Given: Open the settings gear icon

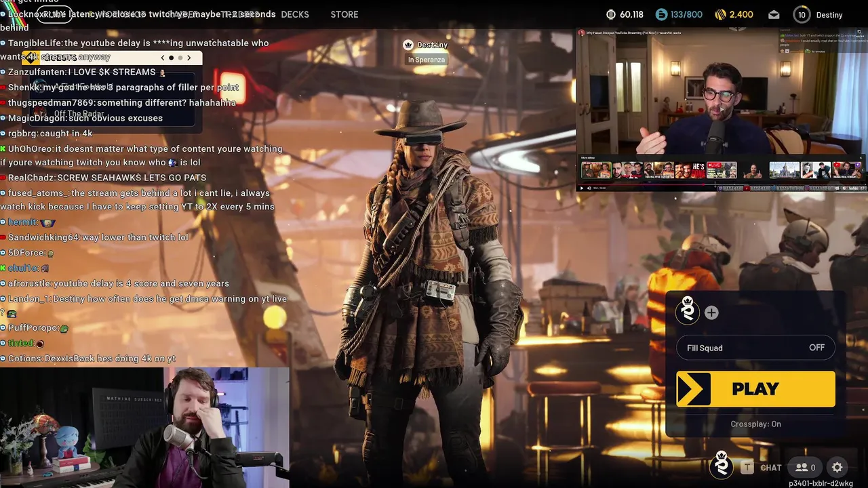Looking at the screenshot, I should (837, 467).
